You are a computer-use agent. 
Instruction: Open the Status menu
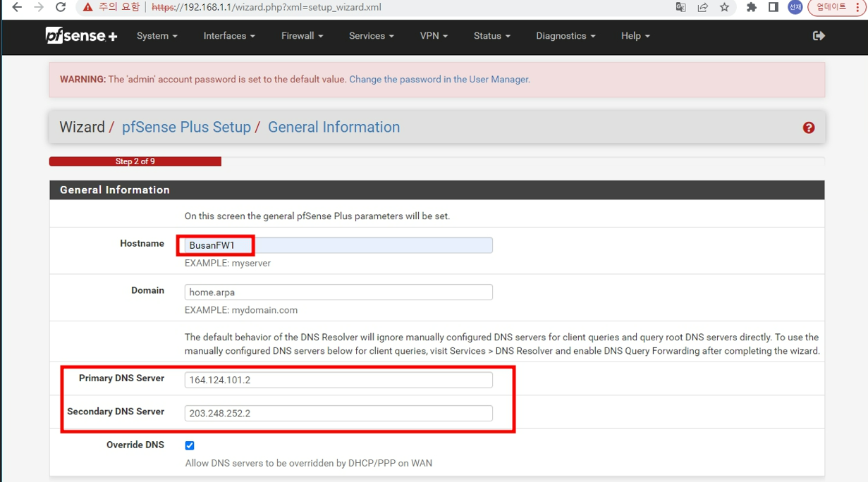tap(491, 36)
